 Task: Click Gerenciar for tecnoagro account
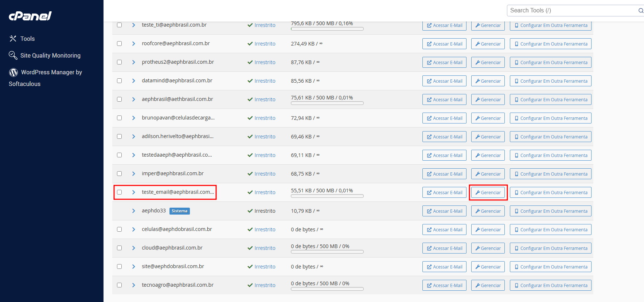[x=488, y=285]
